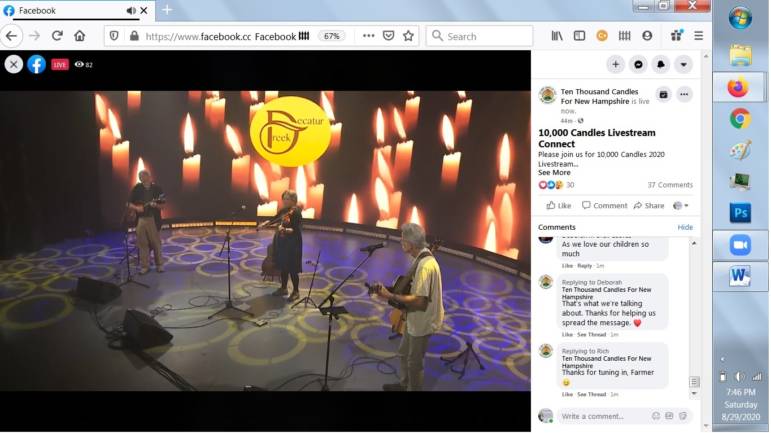This screenshot has width=771, height=433.
Task: Click the Facebook logo beside the LIVE badge
Action: [x=36, y=64]
